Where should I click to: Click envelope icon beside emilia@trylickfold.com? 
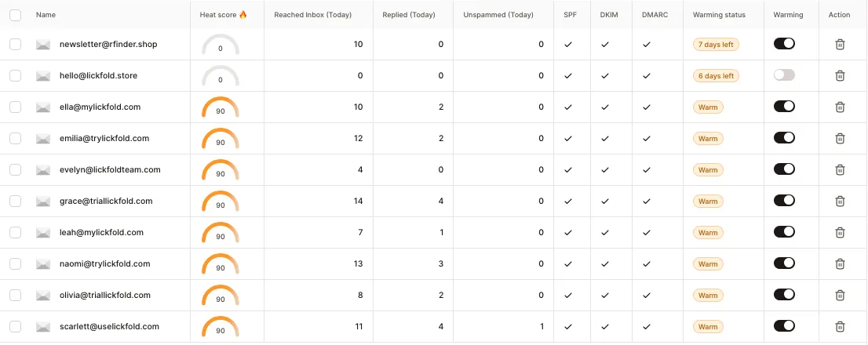coord(43,139)
